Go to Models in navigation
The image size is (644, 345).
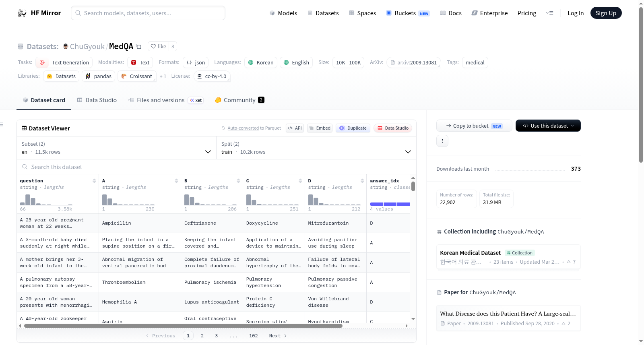point(283,13)
